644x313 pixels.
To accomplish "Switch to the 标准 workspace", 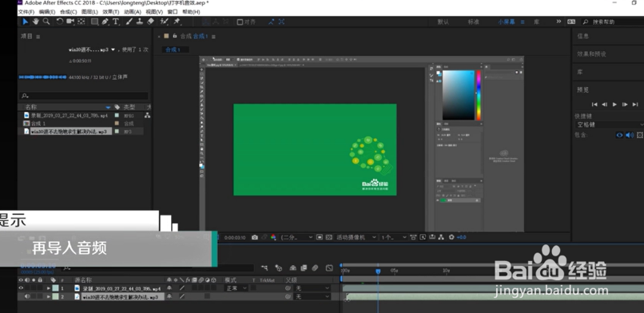I will 474,22.
